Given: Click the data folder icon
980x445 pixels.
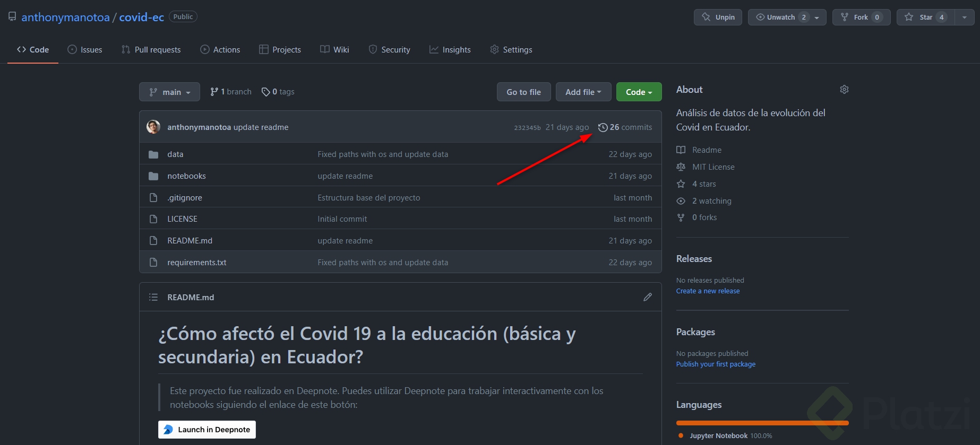Looking at the screenshot, I should pos(153,154).
